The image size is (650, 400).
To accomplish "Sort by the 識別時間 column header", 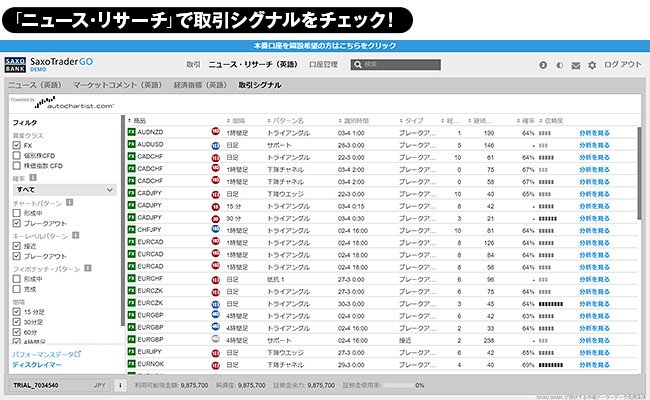I will [x=354, y=121].
